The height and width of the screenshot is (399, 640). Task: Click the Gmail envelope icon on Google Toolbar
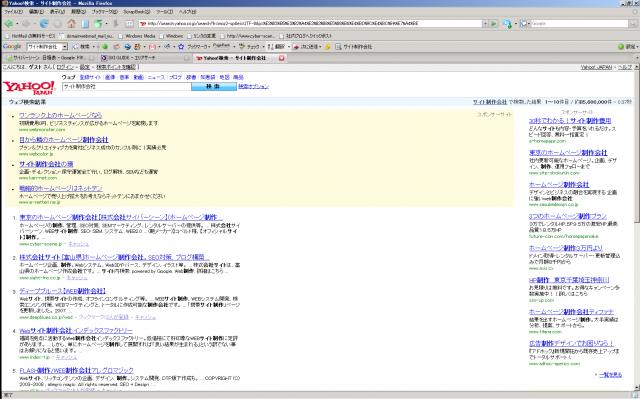152,47
